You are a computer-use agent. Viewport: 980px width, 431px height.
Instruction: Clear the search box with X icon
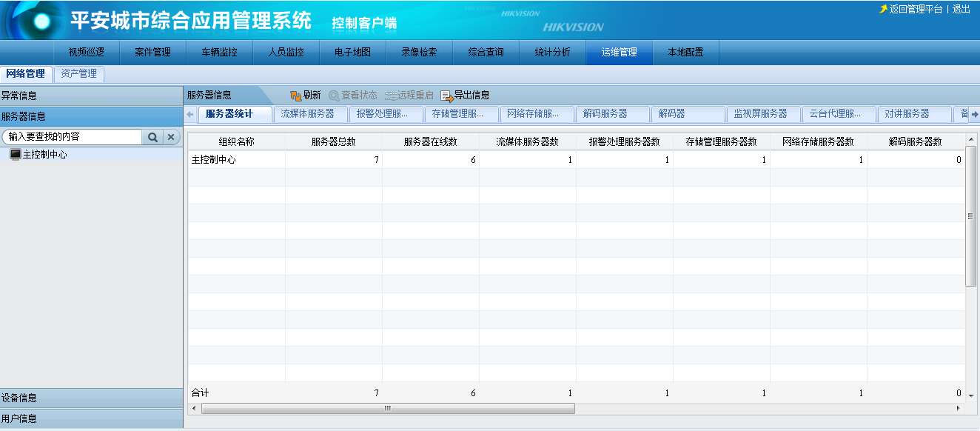[x=171, y=137]
